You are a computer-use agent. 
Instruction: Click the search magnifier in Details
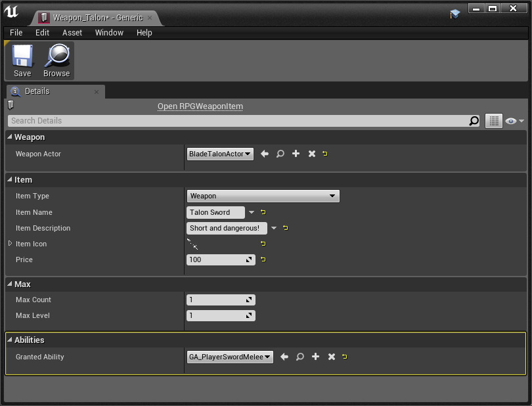pos(474,121)
